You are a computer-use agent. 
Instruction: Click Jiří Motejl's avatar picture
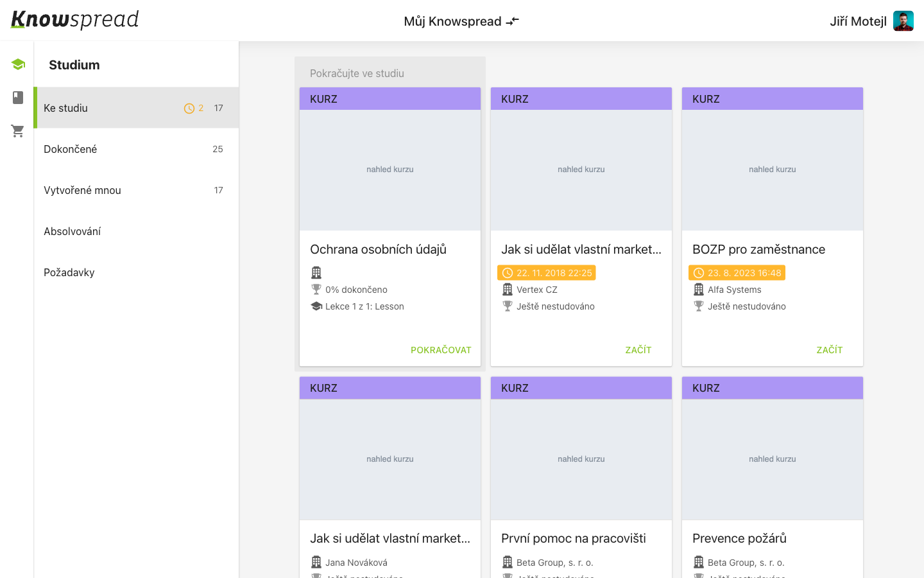pos(903,21)
